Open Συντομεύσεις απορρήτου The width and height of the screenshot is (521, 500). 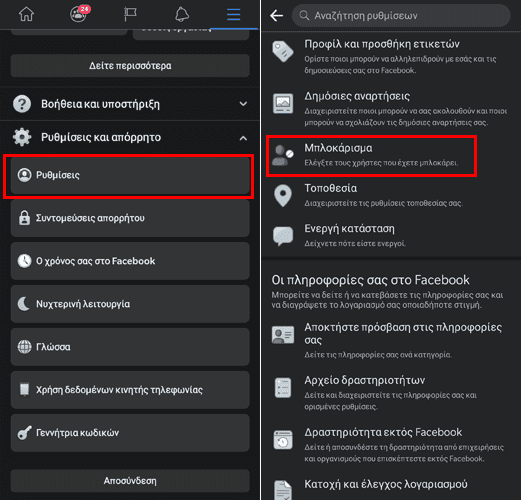[x=130, y=218]
